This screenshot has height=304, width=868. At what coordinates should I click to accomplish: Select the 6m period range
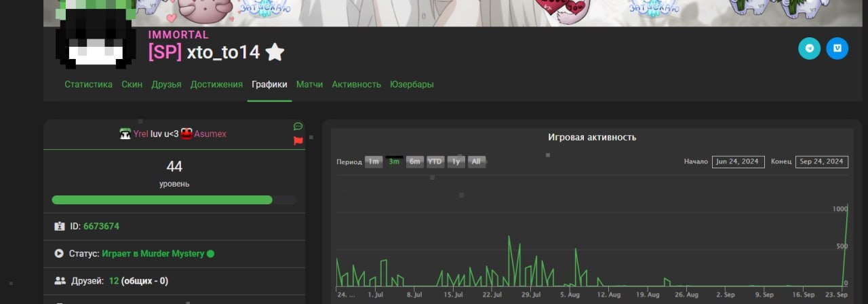[x=414, y=161]
